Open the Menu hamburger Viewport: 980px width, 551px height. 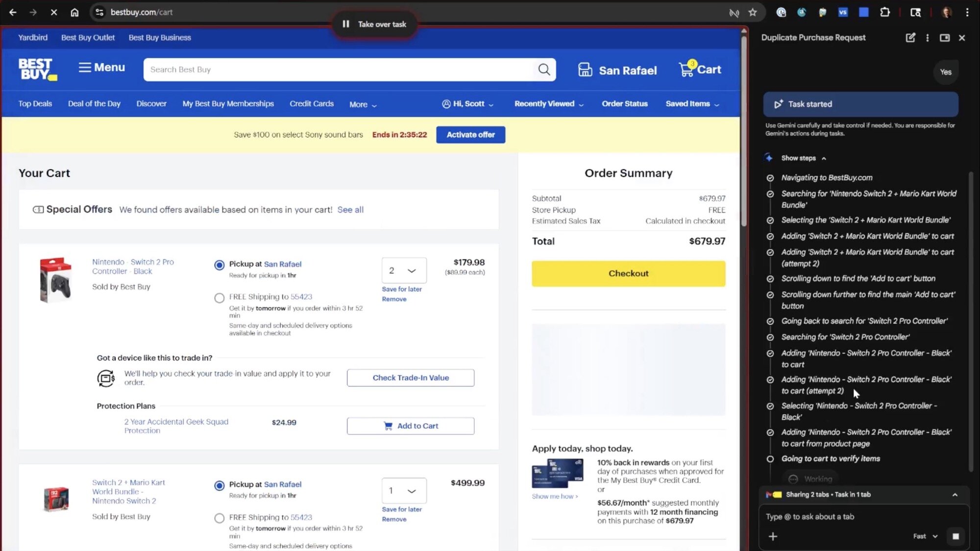pos(101,68)
